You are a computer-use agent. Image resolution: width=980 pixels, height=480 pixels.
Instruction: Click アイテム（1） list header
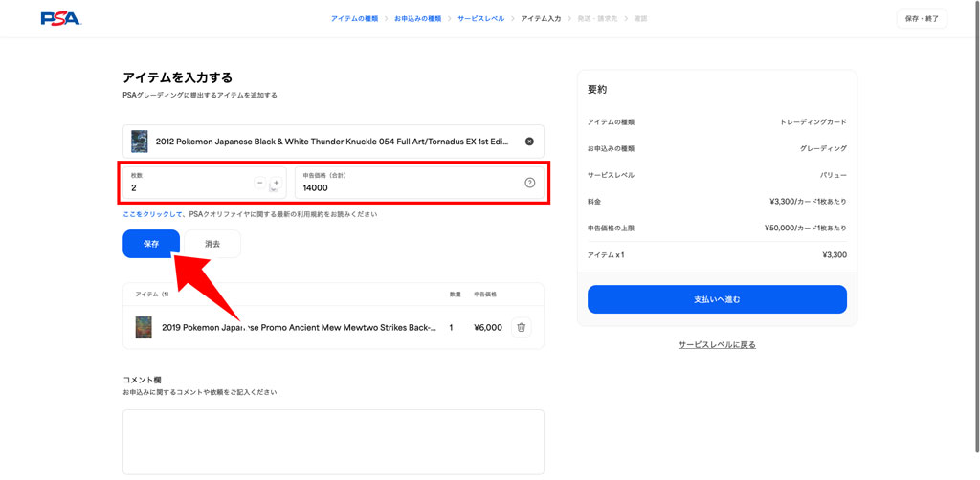[x=152, y=294]
